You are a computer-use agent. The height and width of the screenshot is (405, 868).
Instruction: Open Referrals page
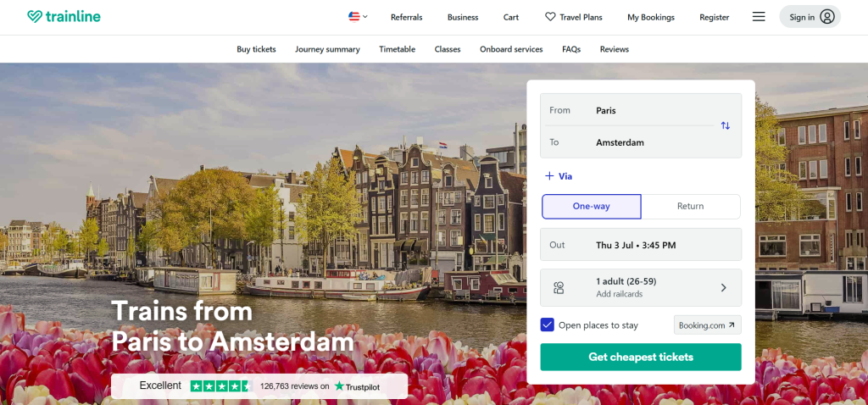(x=406, y=17)
